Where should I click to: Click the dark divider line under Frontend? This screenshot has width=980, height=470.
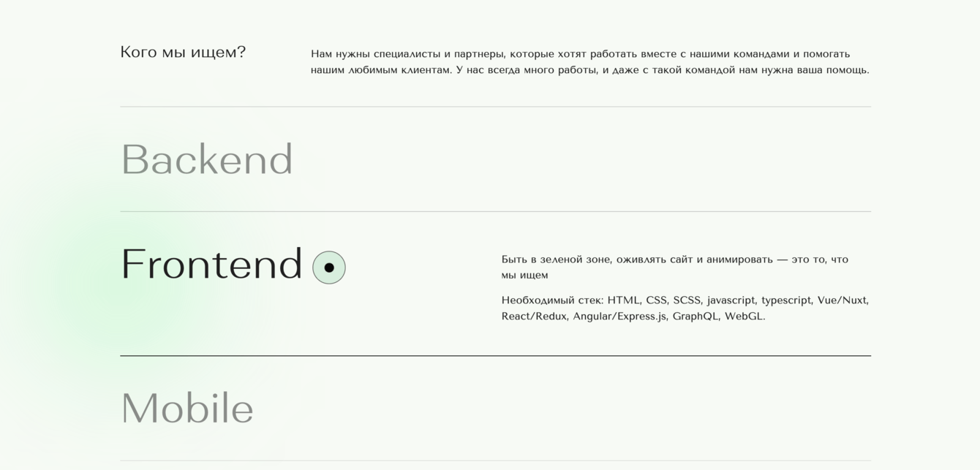[495, 356]
